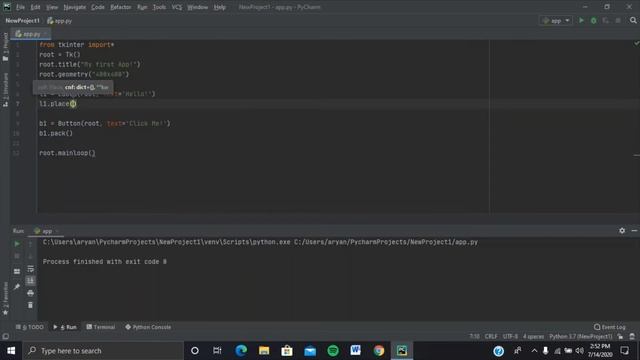This screenshot has height=360, width=640.
Task: Click Windows Start button
Action: pos(11,351)
